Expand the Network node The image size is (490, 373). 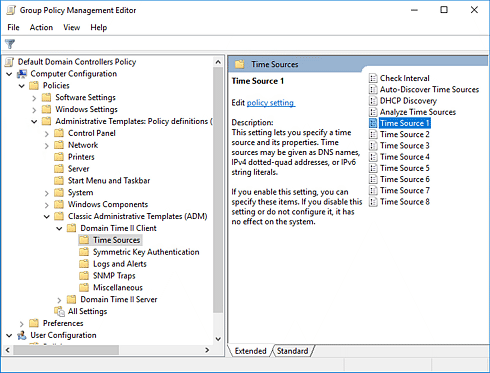coord(47,145)
